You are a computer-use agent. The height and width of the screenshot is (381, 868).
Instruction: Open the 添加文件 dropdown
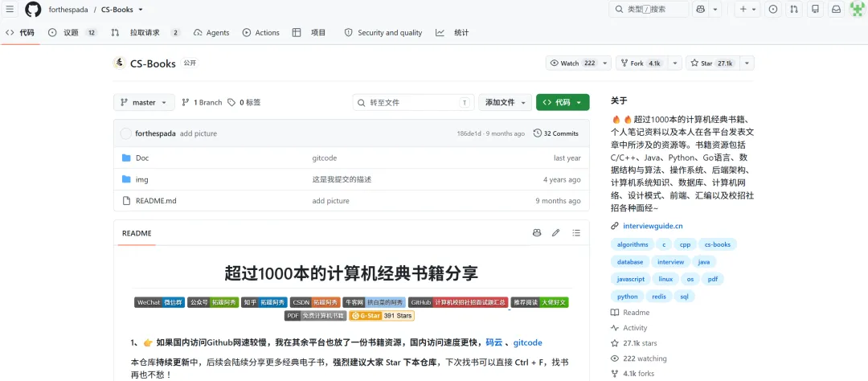pos(505,102)
